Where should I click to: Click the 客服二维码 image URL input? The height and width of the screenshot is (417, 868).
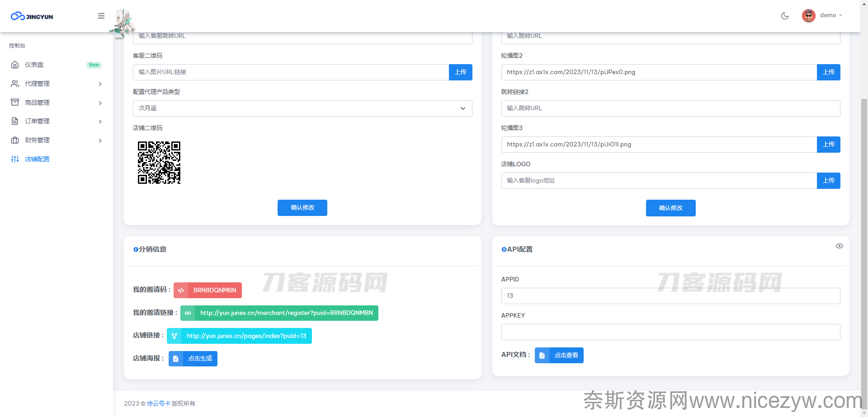point(291,72)
